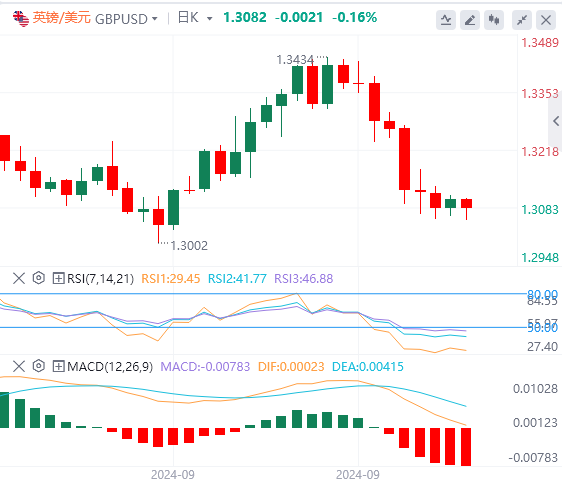Screen dimensions: 562x488
Task: Click the 1.3434 high price marker
Action: (x=295, y=60)
